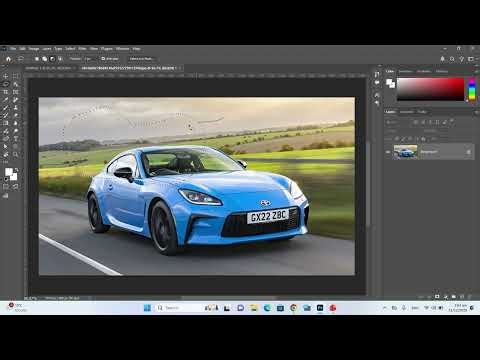Open the Image menu
The image size is (480, 360).
34,49
